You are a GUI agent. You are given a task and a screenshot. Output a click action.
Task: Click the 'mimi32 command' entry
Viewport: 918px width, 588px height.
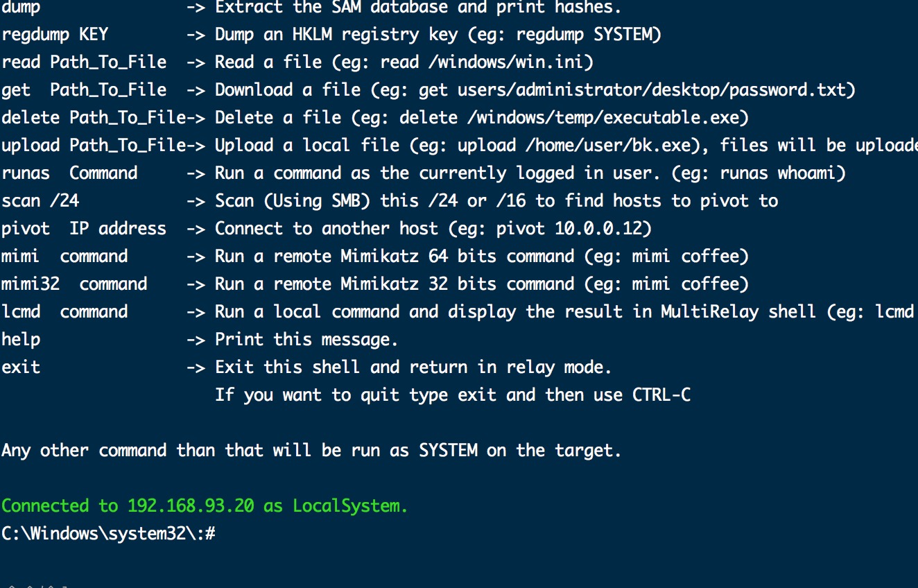pos(74,284)
